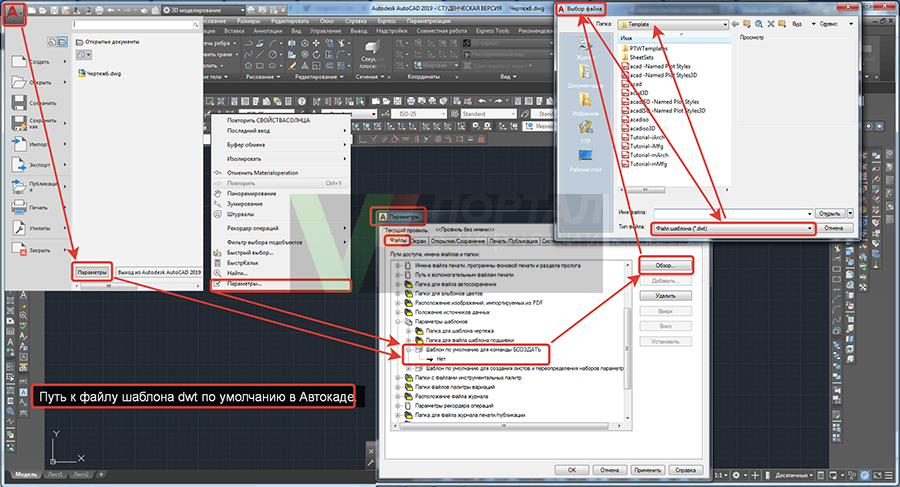The width and height of the screenshot is (900, 487).
Task: Open the FTP location in file dialog sidebar
Action: tap(585, 129)
